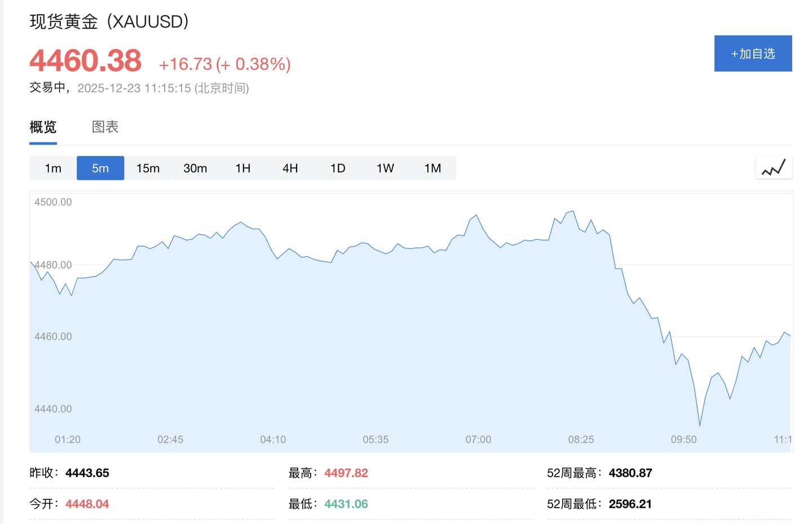Select the 1M monthly interval

tap(433, 168)
